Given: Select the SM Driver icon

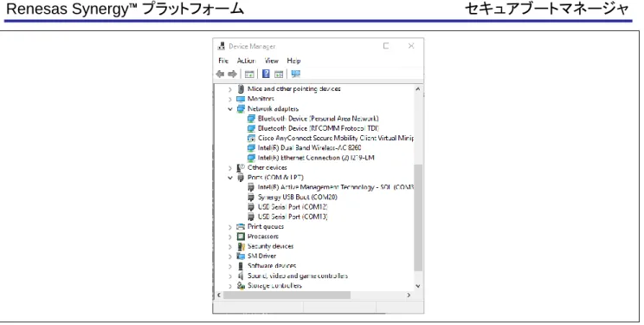Looking at the screenshot, I should pyautogui.click(x=241, y=257).
